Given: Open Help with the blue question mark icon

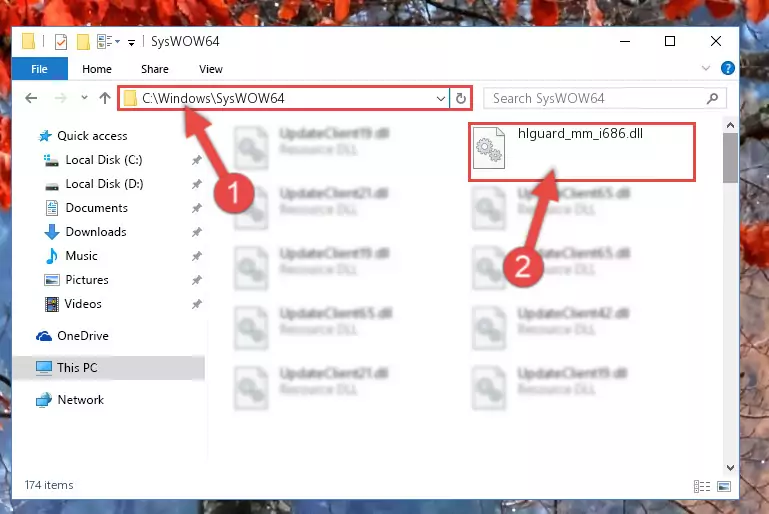Looking at the screenshot, I should click(x=727, y=68).
